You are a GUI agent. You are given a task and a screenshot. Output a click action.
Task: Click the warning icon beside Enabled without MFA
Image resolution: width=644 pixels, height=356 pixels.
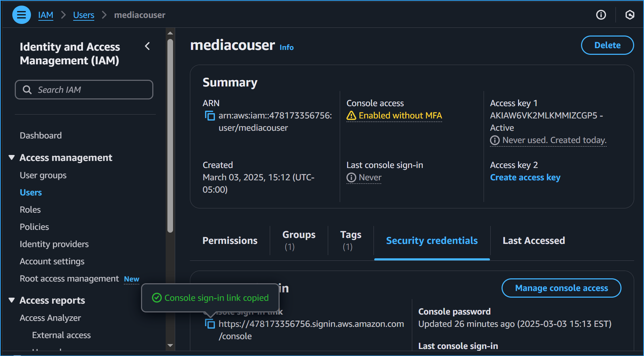tap(351, 116)
